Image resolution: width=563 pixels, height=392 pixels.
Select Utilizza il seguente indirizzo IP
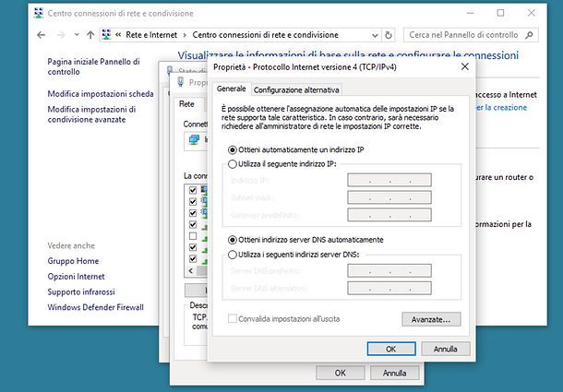coord(282,164)
